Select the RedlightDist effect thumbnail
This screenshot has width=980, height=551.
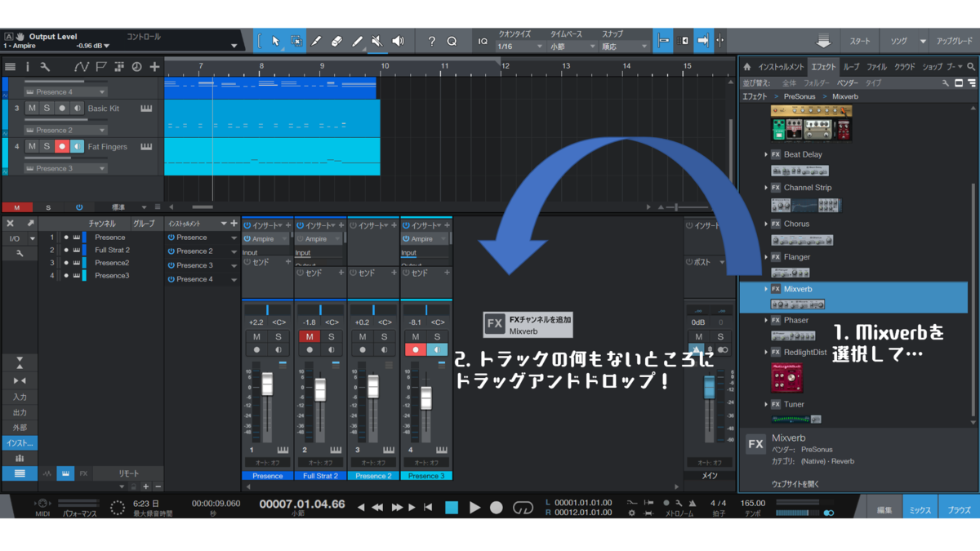788,378
